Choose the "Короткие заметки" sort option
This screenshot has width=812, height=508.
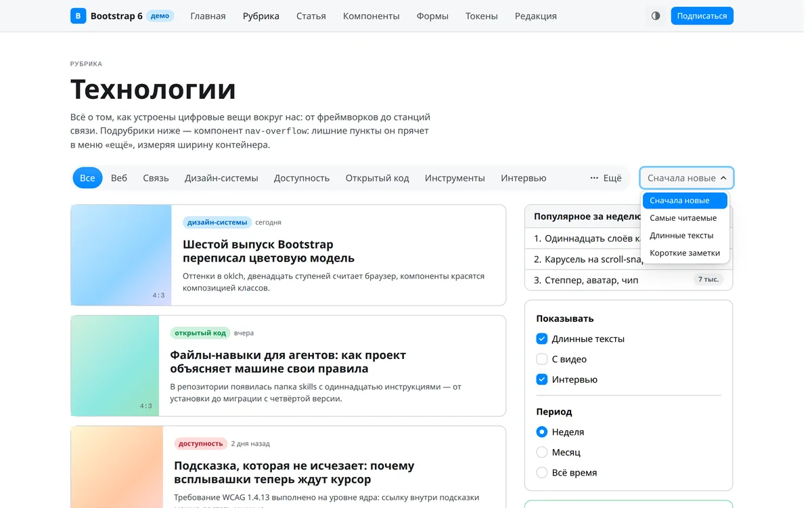tap(685, 253)
